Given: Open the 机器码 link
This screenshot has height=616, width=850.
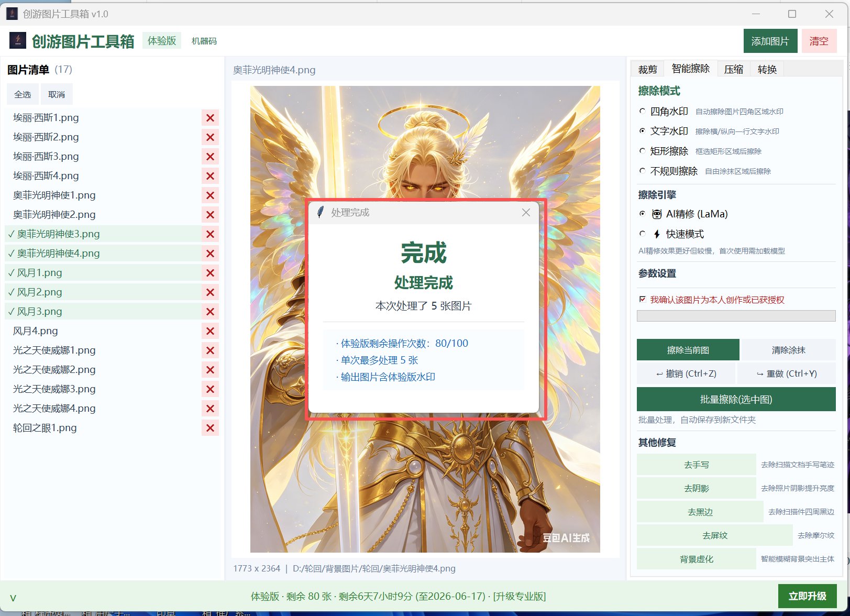Looking at the screenshot, I should [204, 41].
